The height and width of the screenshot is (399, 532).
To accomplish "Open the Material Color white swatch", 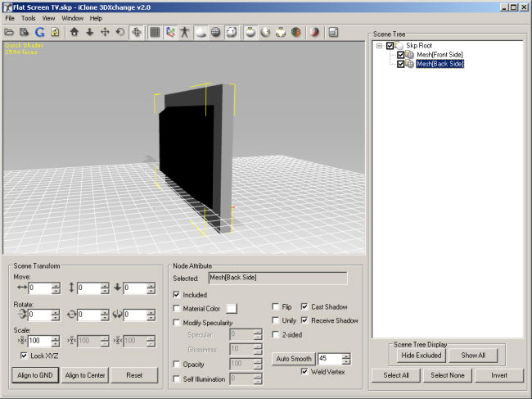I will [x=232, y=308].
